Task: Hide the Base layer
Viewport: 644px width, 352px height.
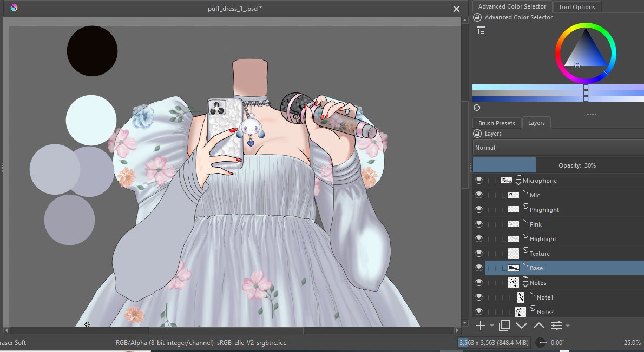Action: pos(478,268)
